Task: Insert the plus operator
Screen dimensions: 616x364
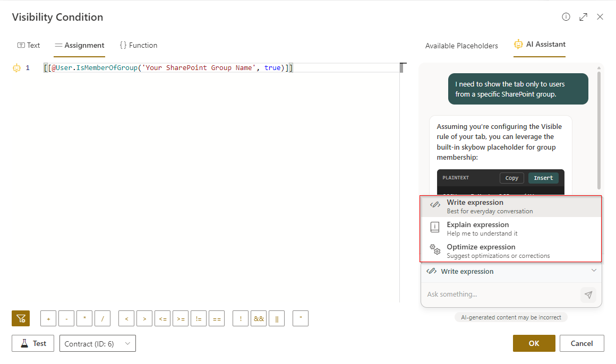Action: click(48, 318)
